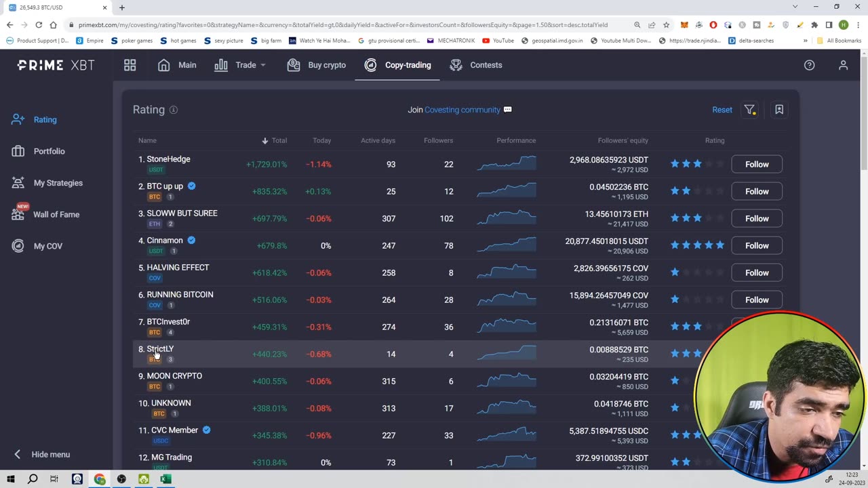Sort by Followers' equity column header
Viewport: 868px width, 488px height.
(623, 140)
